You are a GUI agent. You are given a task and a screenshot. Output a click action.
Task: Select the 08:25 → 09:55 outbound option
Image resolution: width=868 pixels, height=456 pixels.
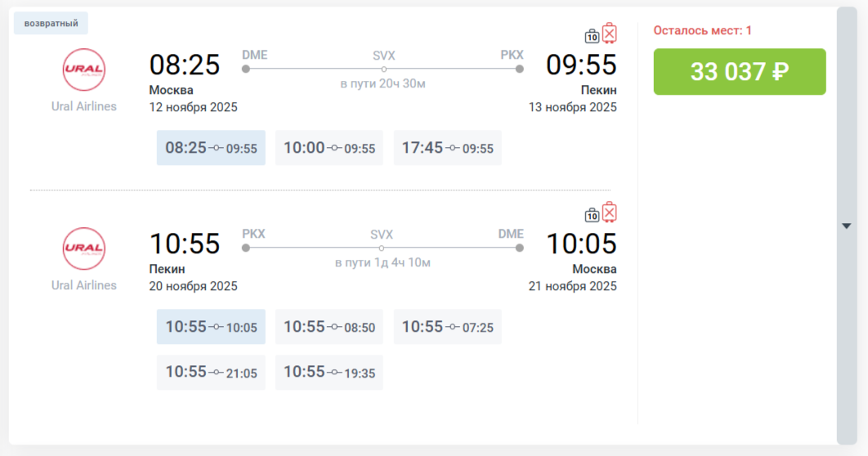coord(211,148)
